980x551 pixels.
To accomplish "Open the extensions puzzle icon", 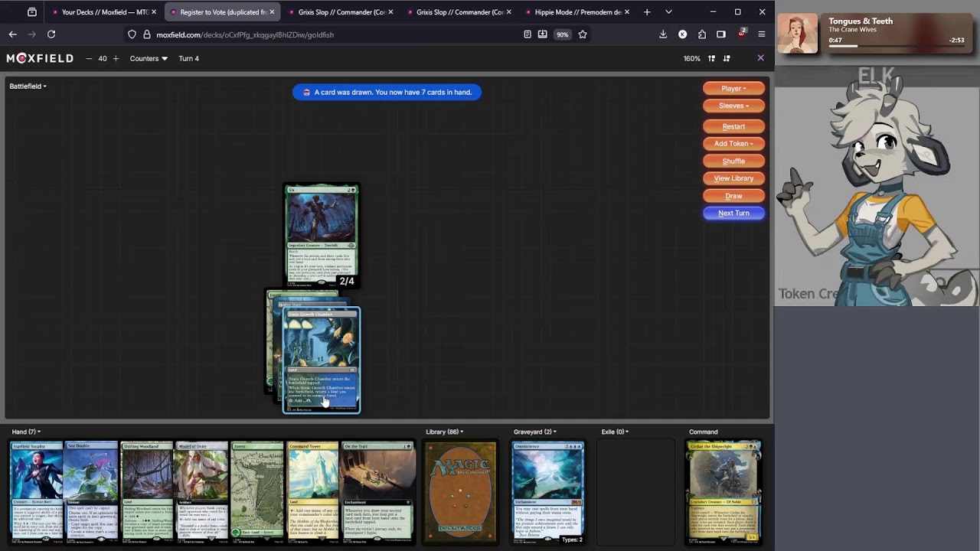I will (702, 34).
